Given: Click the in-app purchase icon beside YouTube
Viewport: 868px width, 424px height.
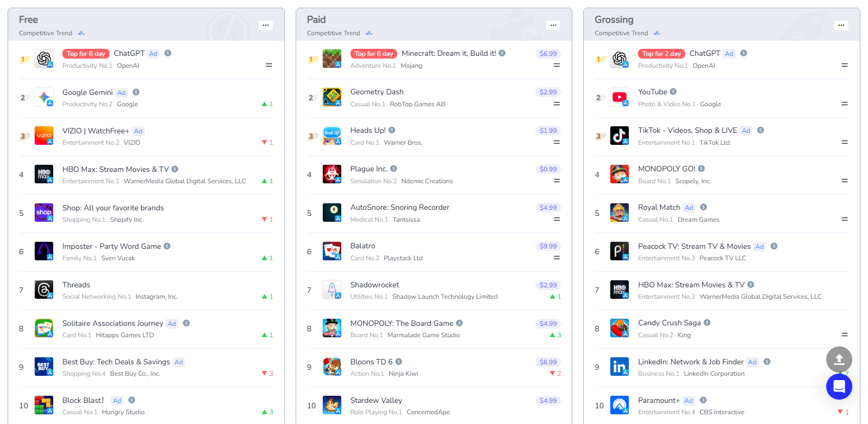Looking at the screenshot, I should pyautogui.click(x=673, y=92).
